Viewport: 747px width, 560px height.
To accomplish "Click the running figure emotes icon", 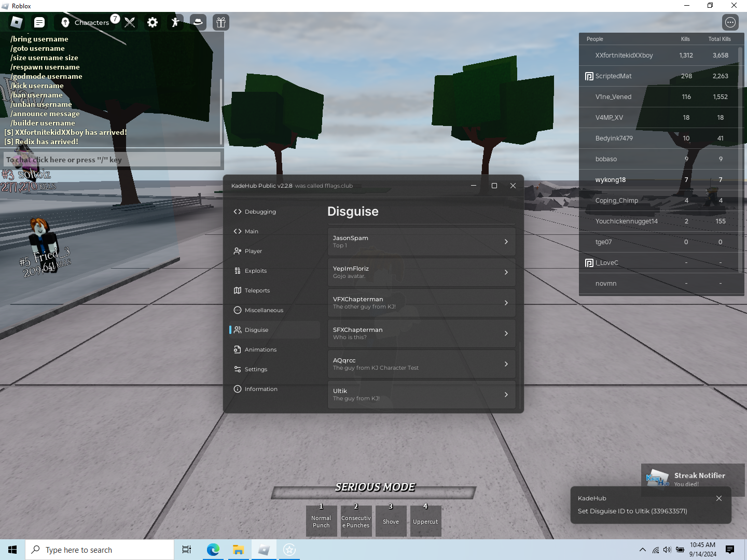I will click(x=175, y=22).
